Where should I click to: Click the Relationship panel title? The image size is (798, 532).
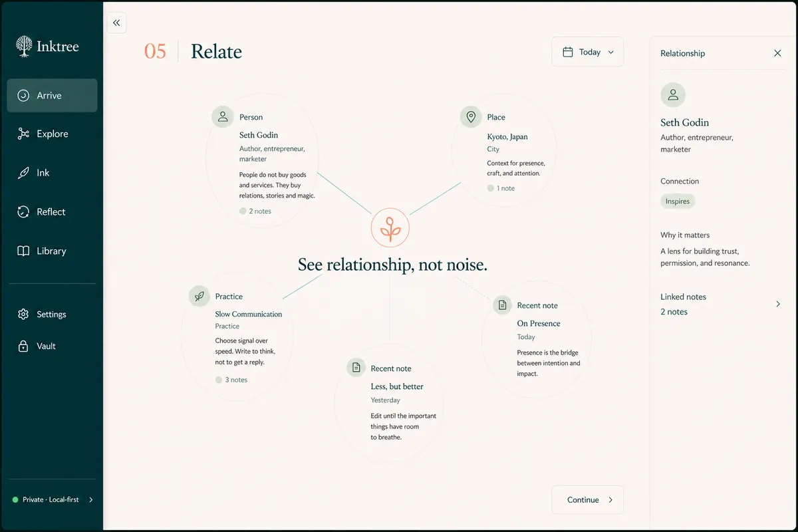click(683, 53)
